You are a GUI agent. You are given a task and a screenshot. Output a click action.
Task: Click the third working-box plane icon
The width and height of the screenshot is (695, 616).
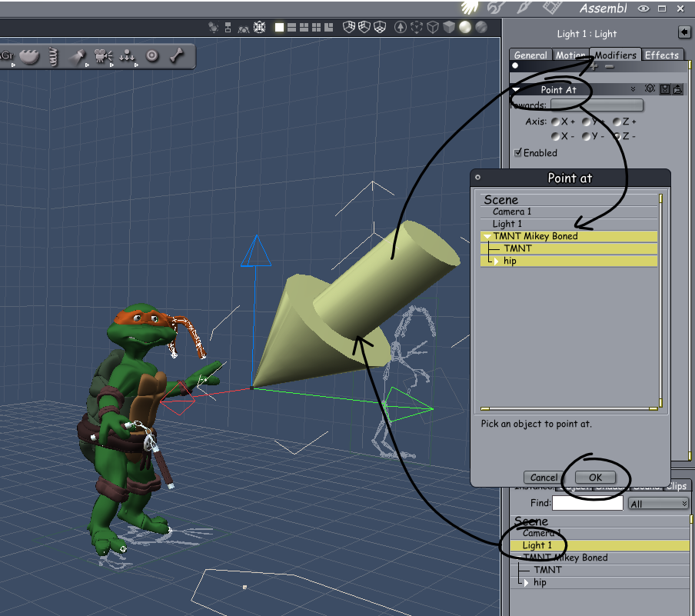(x=380, y=28)
